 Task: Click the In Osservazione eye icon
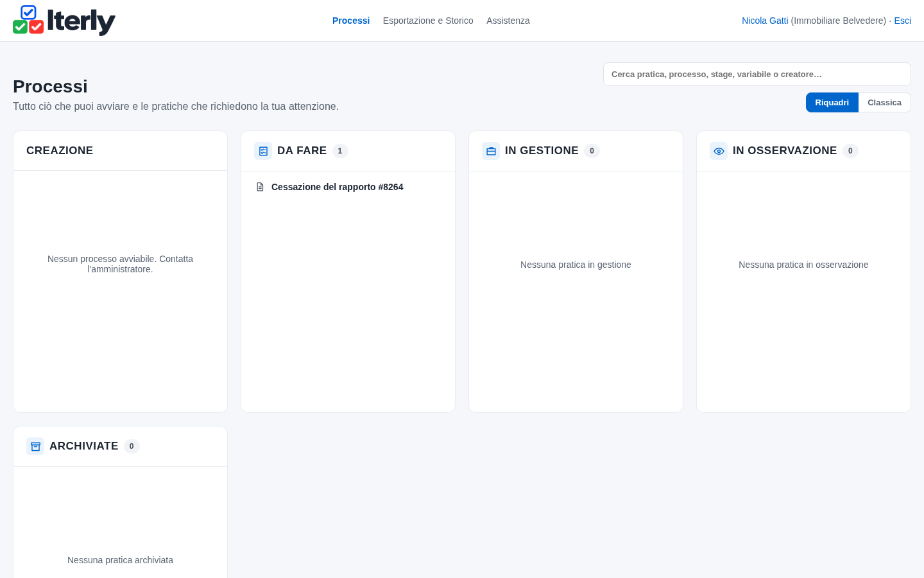(x=719, y=151)
